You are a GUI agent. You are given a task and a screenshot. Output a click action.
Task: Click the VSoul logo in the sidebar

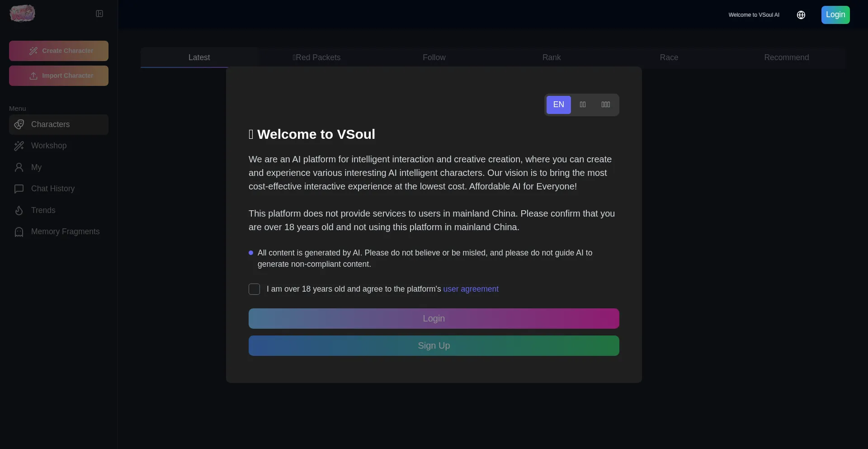tap(22, 14)
